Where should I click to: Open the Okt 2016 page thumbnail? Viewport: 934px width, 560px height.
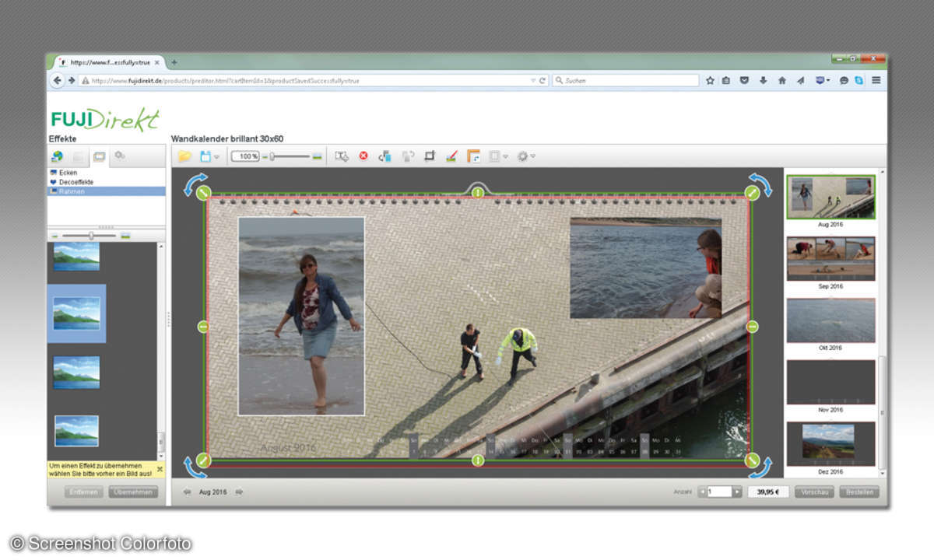(x=830, y=320)
